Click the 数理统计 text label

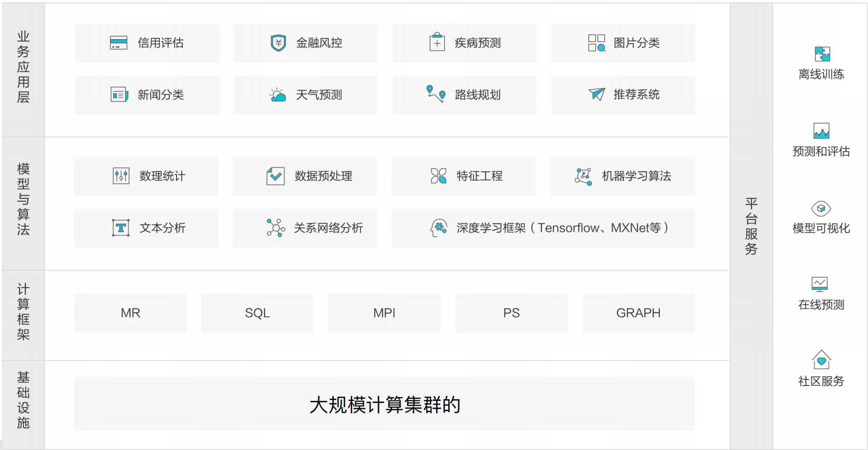tap(162, 176)
